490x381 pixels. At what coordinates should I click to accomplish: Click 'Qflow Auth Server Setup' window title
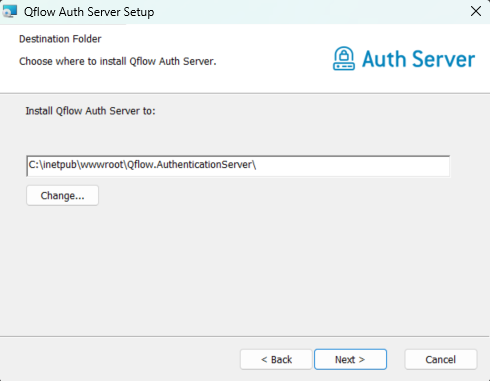coord(89,12)
